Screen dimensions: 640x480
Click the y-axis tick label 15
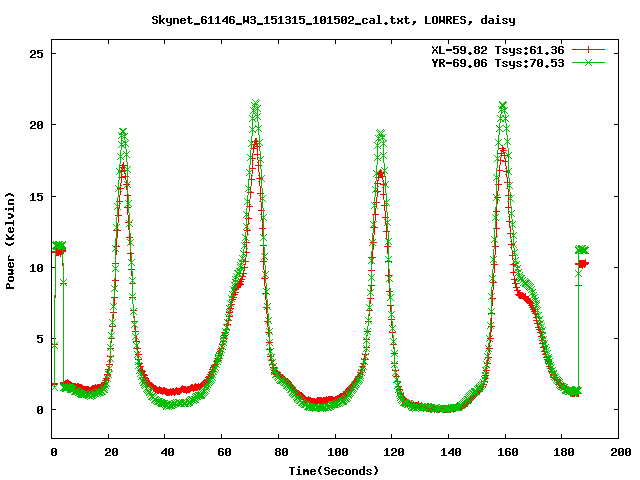[38, 196]
